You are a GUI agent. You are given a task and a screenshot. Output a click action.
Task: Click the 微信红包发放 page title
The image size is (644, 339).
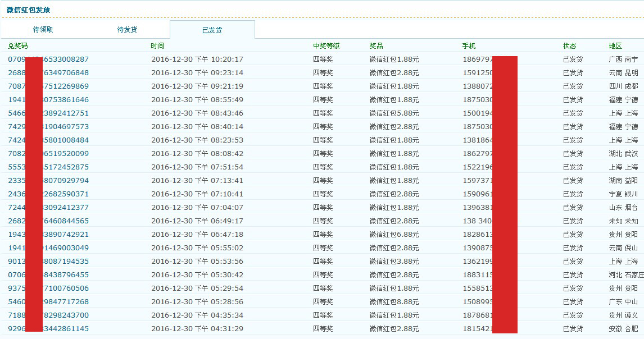(x=28, y=10)
